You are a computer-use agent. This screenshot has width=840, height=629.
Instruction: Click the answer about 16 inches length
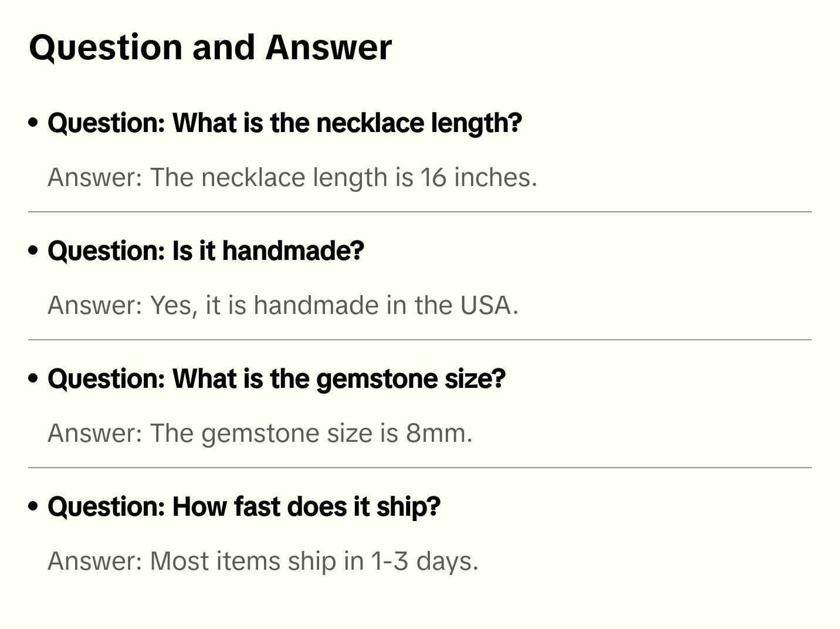tap(292, 177)
